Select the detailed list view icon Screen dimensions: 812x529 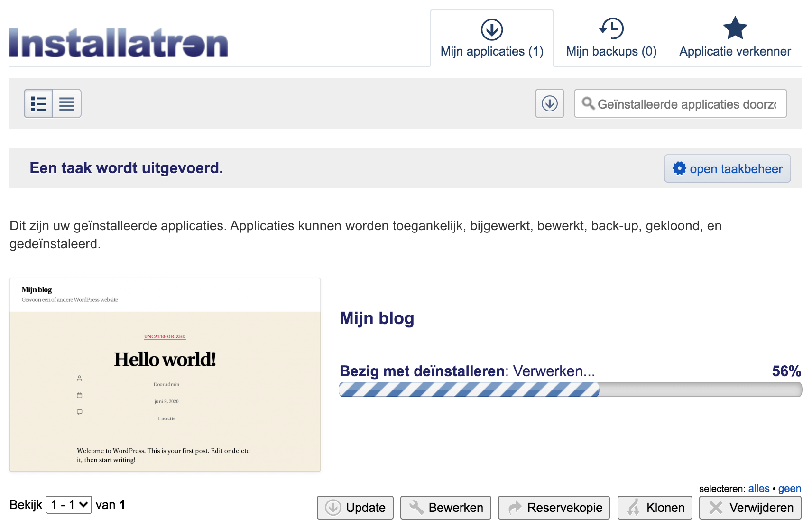[38, 103]
